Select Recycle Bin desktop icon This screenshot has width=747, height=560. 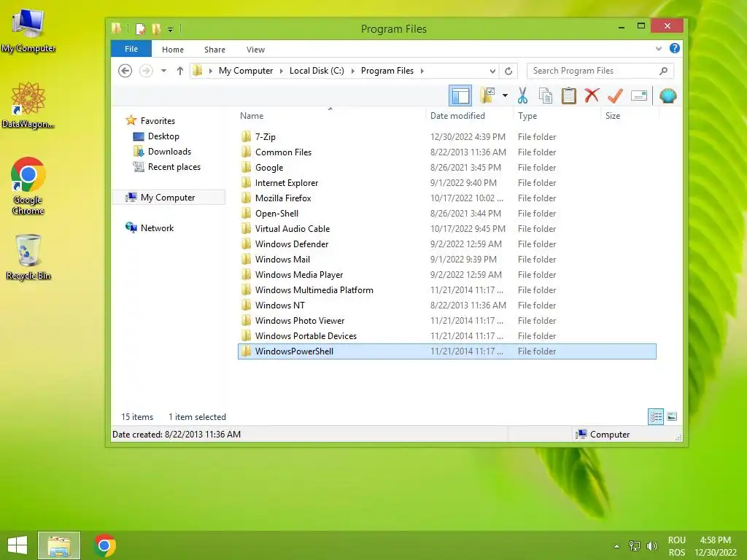[x=28, y=257]
